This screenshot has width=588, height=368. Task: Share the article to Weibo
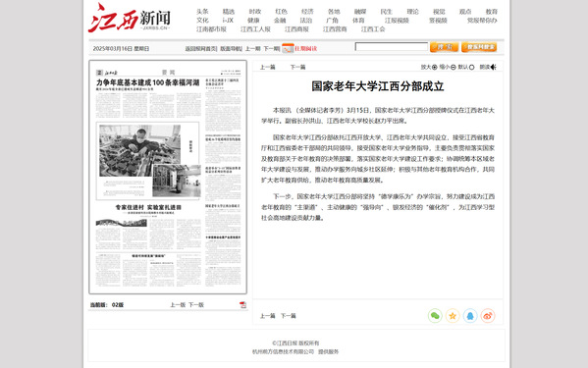488,316
